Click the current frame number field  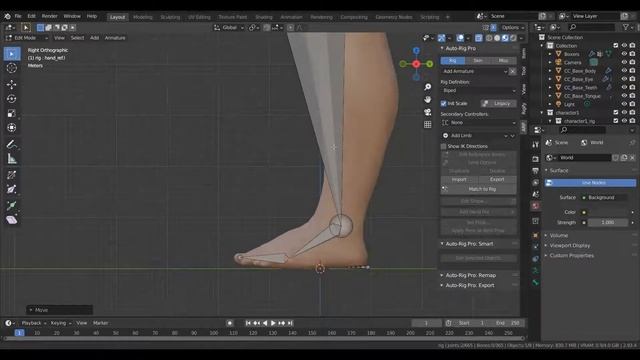[x=426, y=323]
